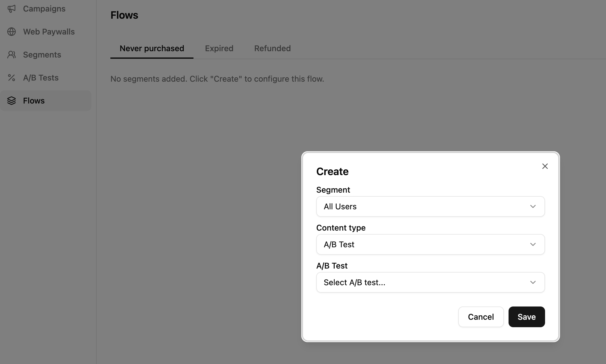
Task: Open Web Paywalls via the globe icon
Action: [12, 32]
